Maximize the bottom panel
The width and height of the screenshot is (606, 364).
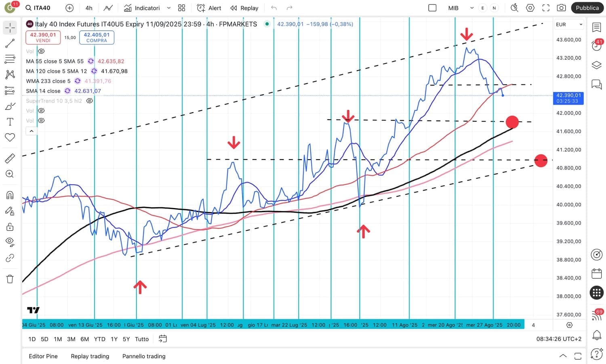click(578, 356)
